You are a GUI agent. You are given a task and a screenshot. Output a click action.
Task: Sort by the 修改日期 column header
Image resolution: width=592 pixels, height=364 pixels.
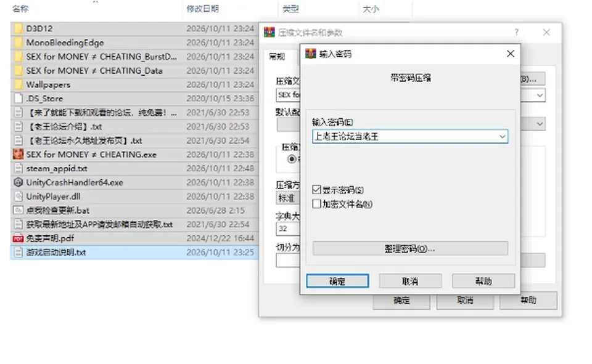coord(202,9)
